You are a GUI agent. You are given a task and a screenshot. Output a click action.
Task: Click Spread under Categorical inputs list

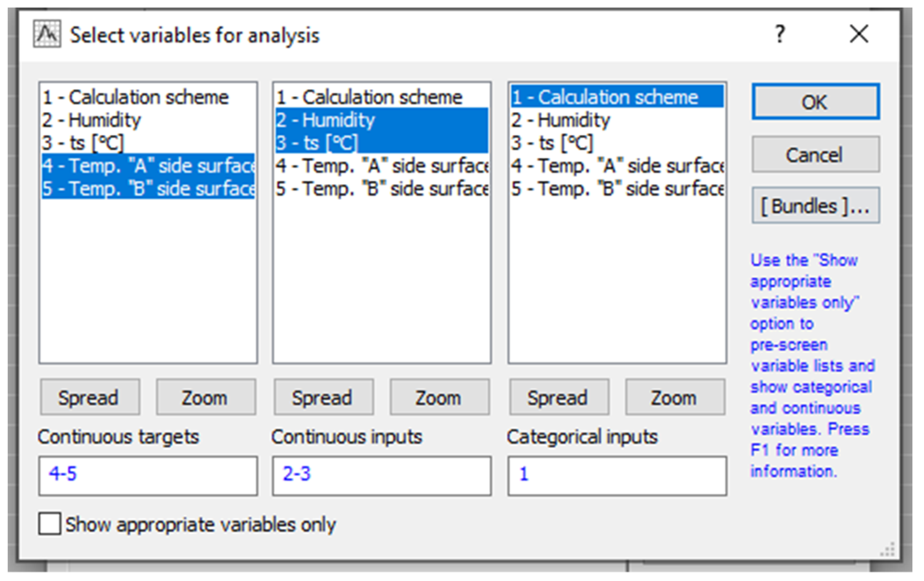coord(559,397)
